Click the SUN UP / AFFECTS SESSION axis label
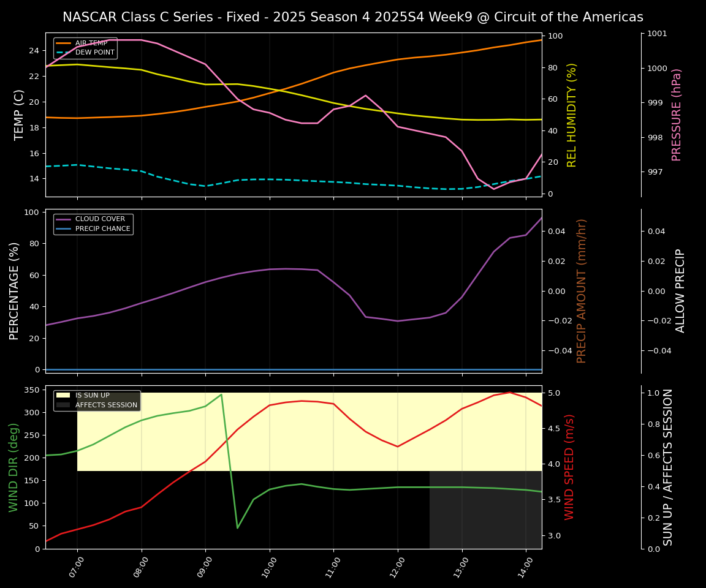This screenshot has width=706, height=588. point(668,467)
